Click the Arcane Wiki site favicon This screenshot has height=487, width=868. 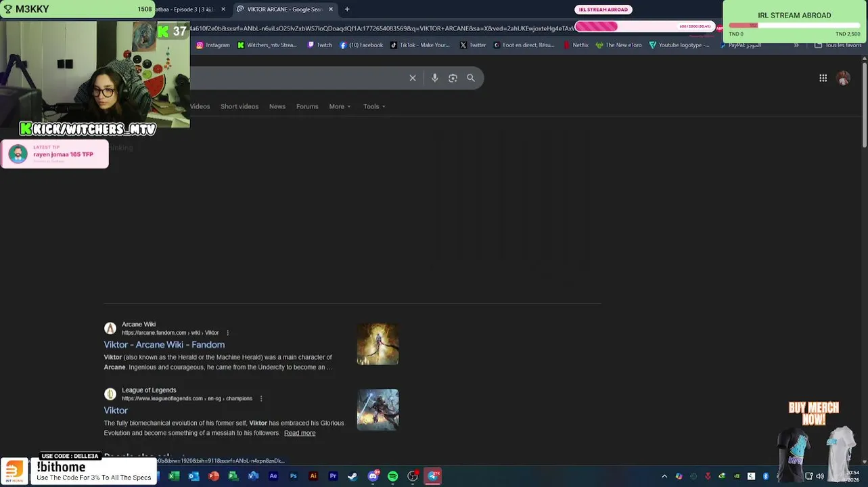pos(110,329)
